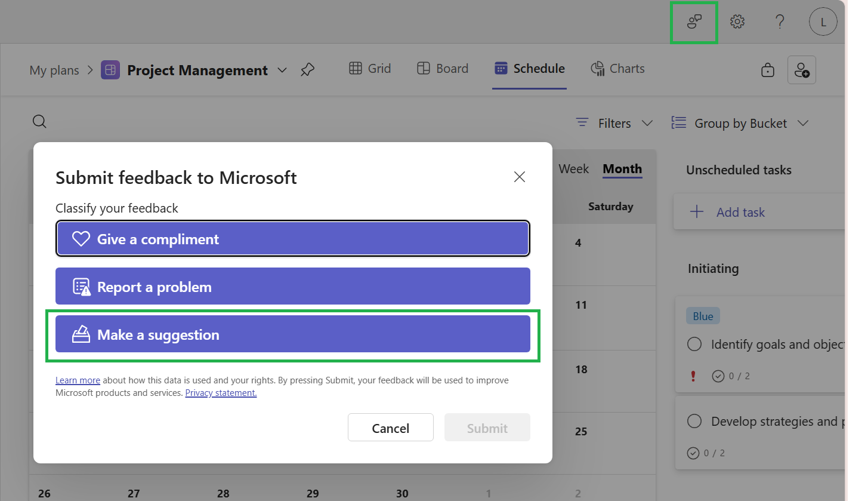Screen dimensions: 868x501
Task: Open the Group by Bucket dropdown
Action: [740, 123]
